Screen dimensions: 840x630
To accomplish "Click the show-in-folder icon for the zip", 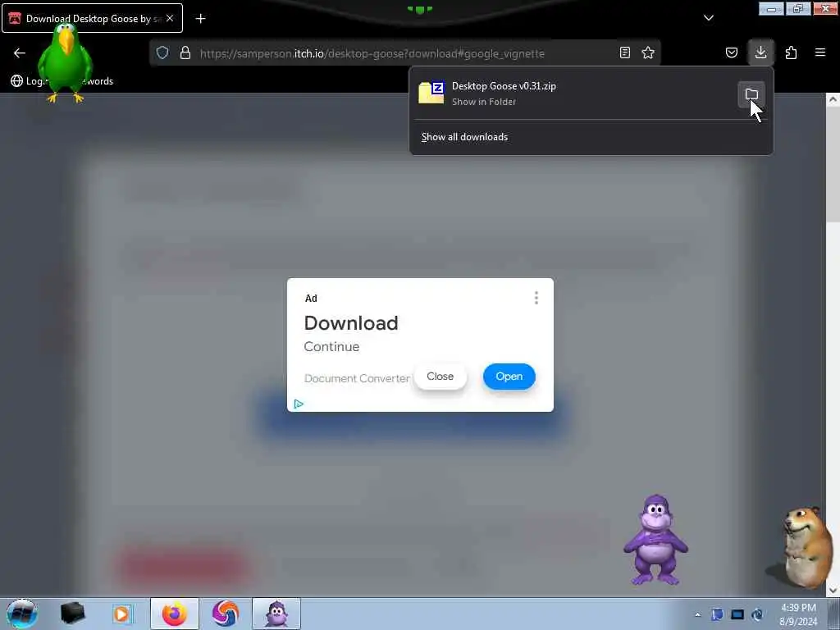I will [x=751, y=94].
